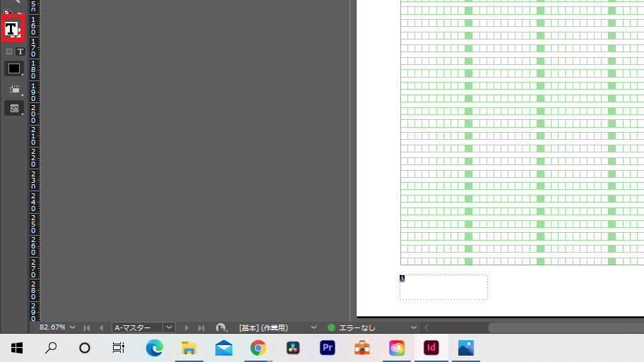Image resolution: width=644 pixels, height=362 pixels.
Task: Open the Windows Start menu
Action: (17, 348)
